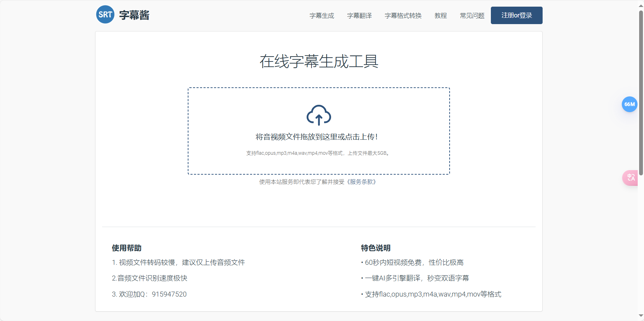Click the blue 66M floating badge

tap(630, 104)
